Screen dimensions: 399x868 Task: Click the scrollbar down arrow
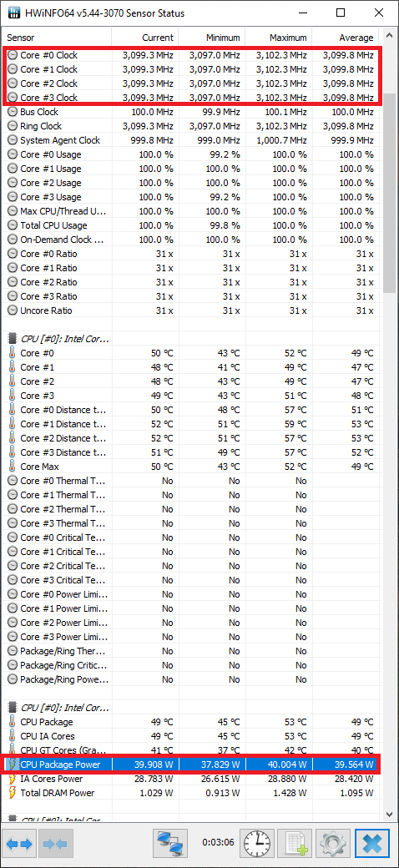[389, 814]
